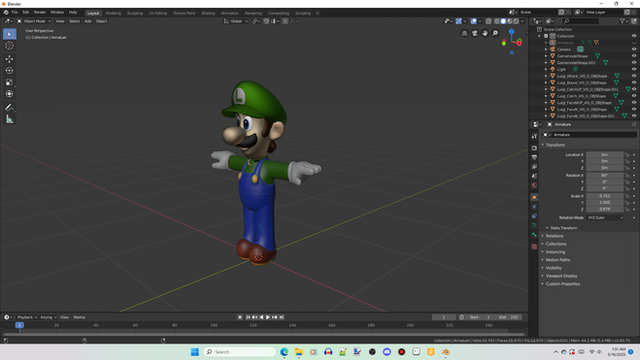Expand the Custom Properties panel
This screenshot has width=640, height=360.
point(562,284)
